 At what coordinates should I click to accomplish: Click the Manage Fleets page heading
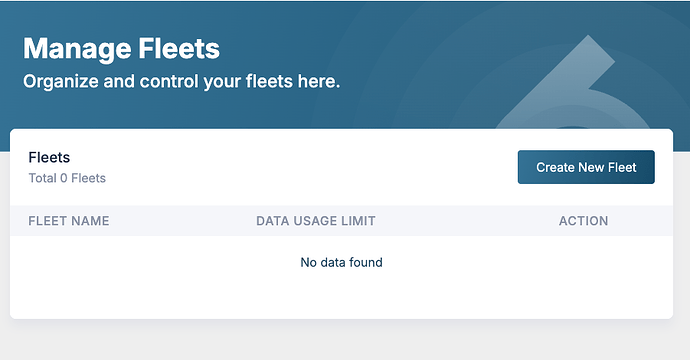click(x=121, y=48)
